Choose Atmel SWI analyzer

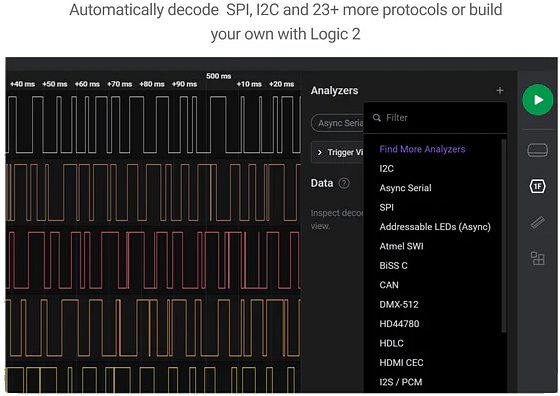tap(401, 246)
